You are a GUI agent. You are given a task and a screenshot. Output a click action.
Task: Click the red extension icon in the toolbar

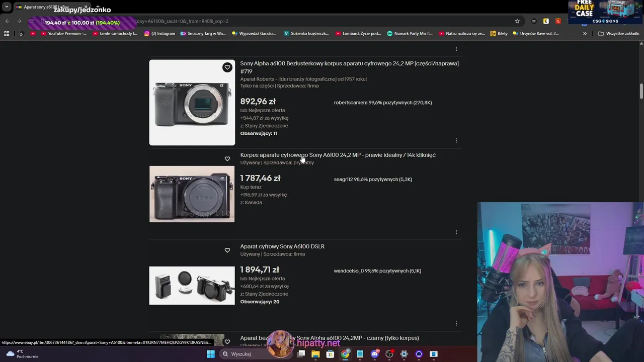tap(558, 21)
